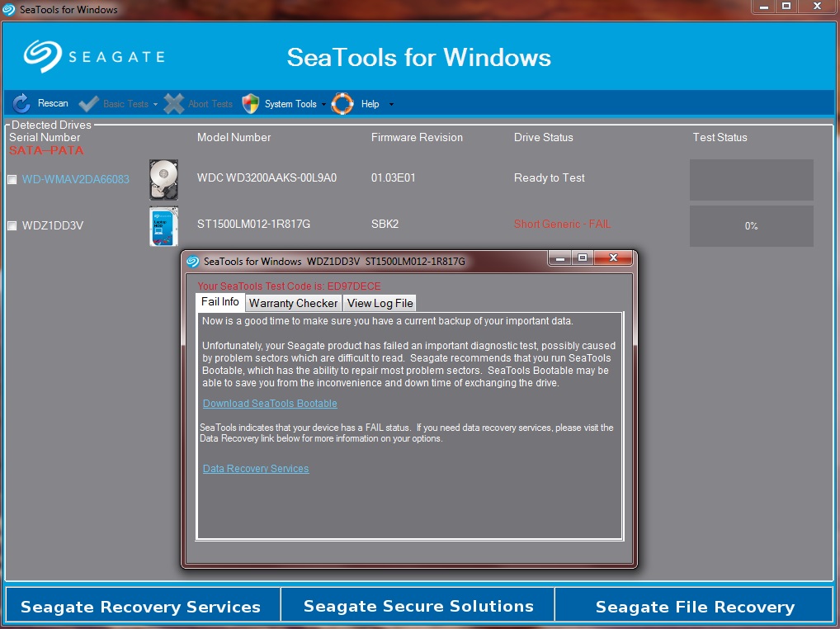Click the System Tools shield icon

250,103
